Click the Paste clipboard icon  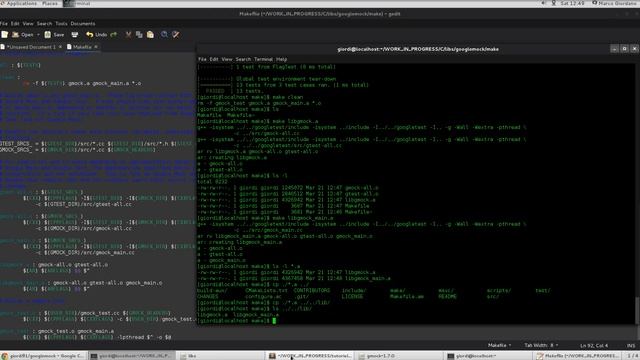pos(150,35)
